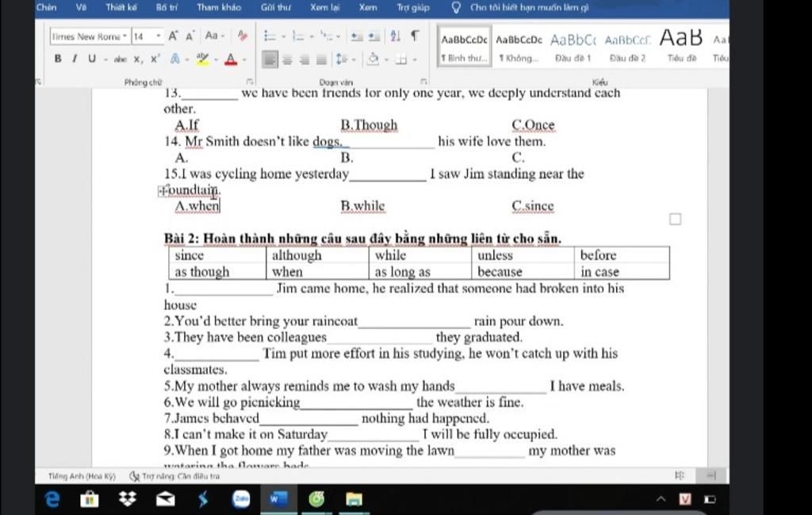Click the lightbulb tell-me icon
The height and width of the screenshot is (515, 812).
[x=456, y=7]
